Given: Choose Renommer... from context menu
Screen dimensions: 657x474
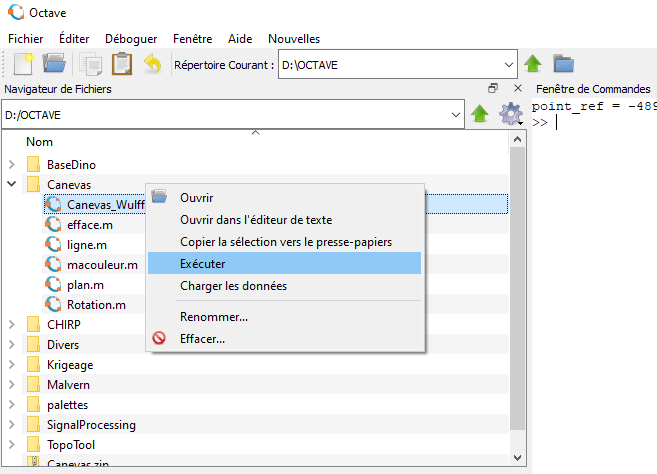Looking at the screenshot, I should point(213,316).
